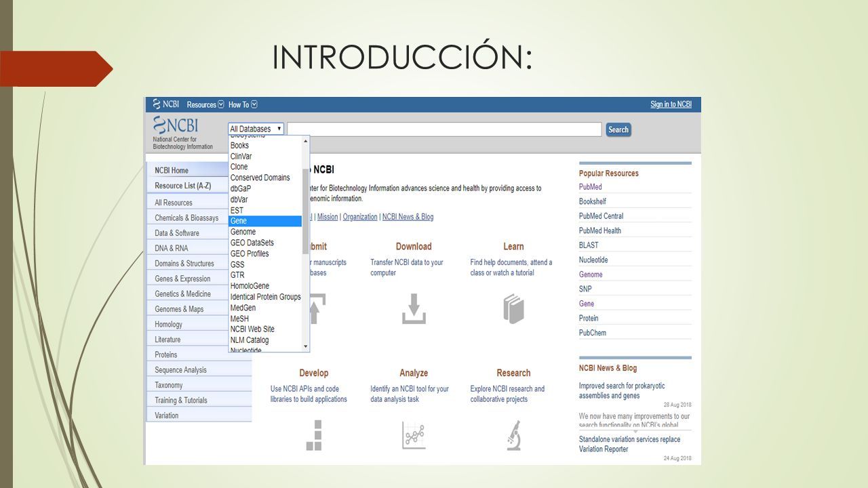The height and width of the screenshot is (488, 868).
Task: Click the dropdown list scroll down arrow
Action: coord(306,346)
